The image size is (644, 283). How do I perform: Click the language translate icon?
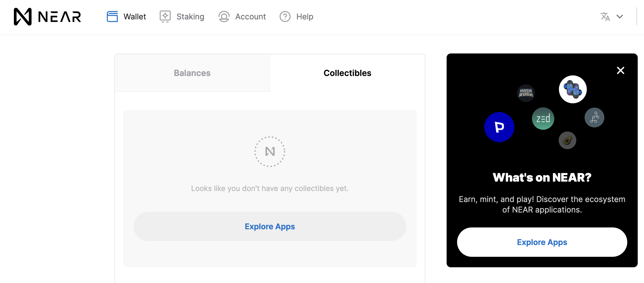605,17
